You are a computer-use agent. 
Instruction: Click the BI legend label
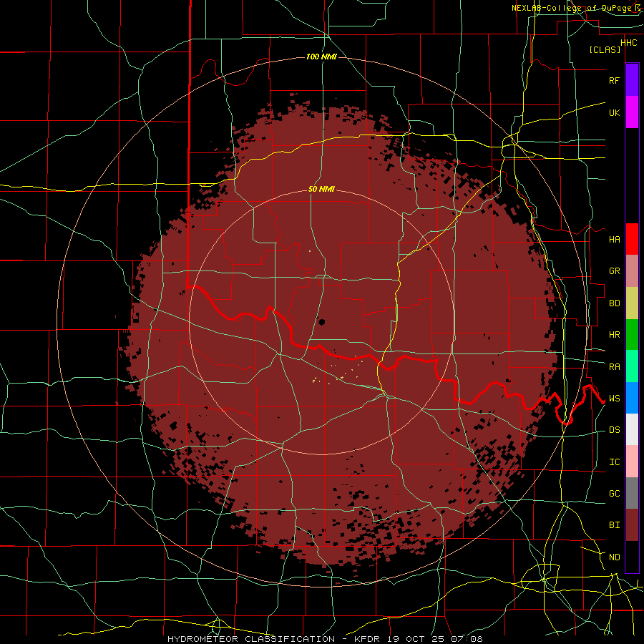[614, 525]
